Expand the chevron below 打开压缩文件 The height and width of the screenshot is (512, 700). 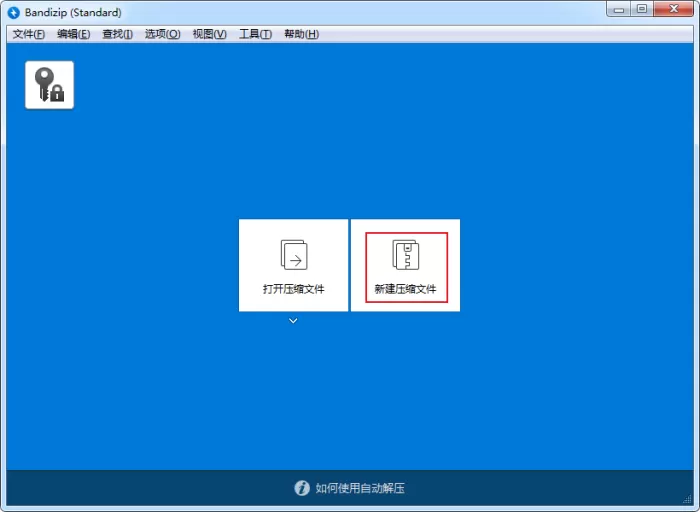click(293, 321)
